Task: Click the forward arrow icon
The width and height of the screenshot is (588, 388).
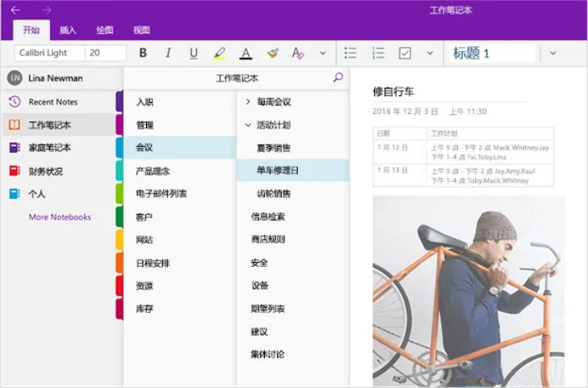Action: tap(46, 11)
